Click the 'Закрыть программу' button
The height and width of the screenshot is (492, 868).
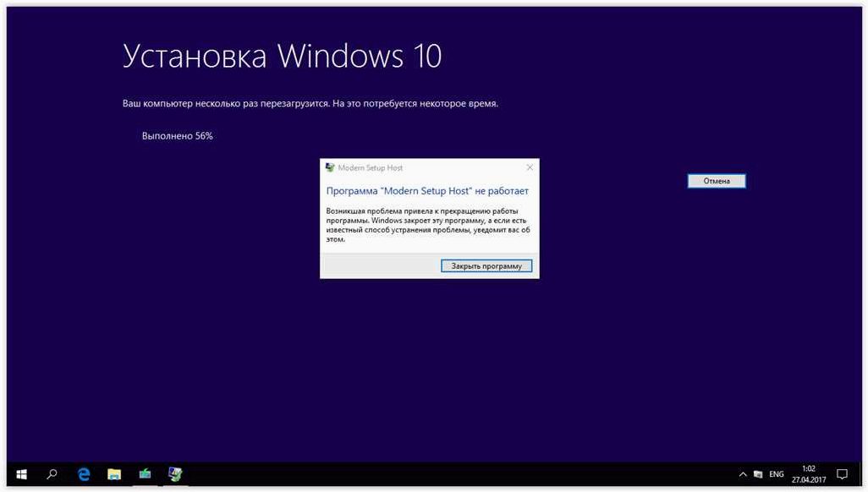pyautogui.click(x=486, y=265)
